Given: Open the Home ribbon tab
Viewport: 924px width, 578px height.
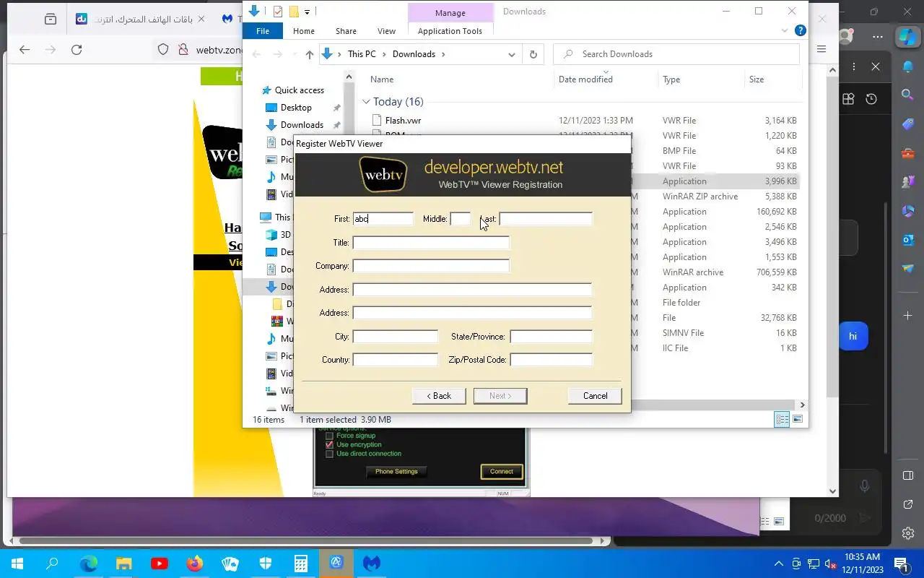Looking at the screenshot, I should [x=304, y=31].
